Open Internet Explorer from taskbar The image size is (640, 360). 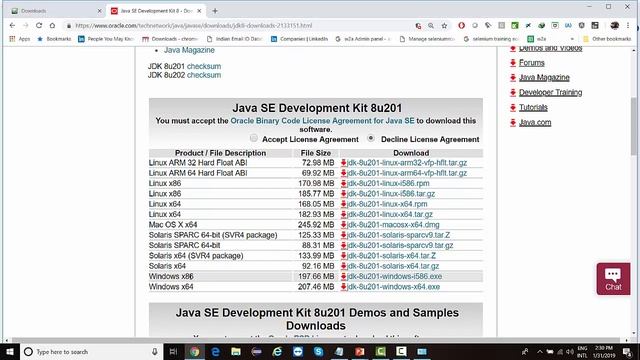click(x=277, y=351)
